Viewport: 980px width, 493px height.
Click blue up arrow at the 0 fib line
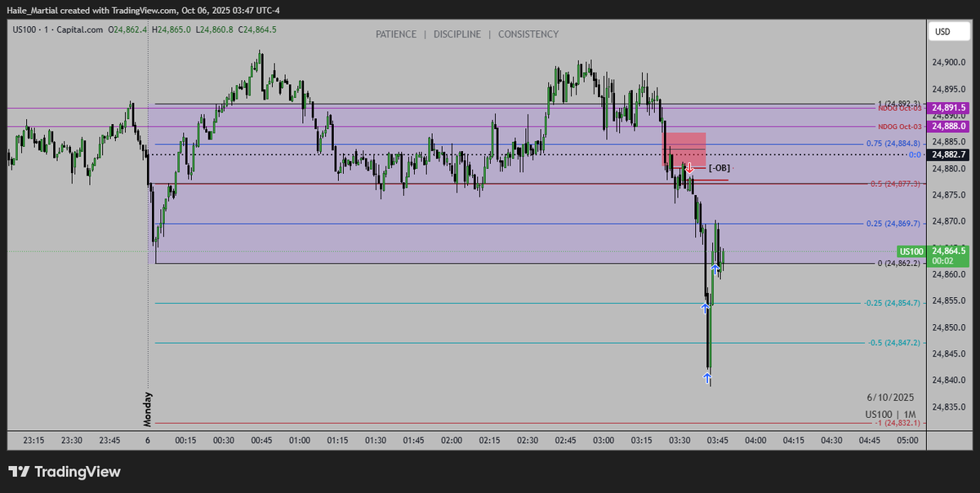[x=715, y=268]
